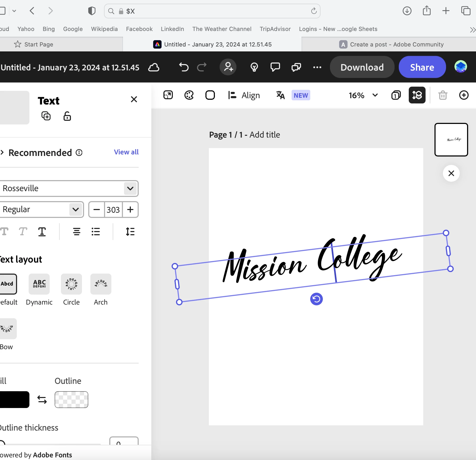This screenshot has height=460, width=476.
Task: Toggle bold text formatting
Action: point(4,232)
